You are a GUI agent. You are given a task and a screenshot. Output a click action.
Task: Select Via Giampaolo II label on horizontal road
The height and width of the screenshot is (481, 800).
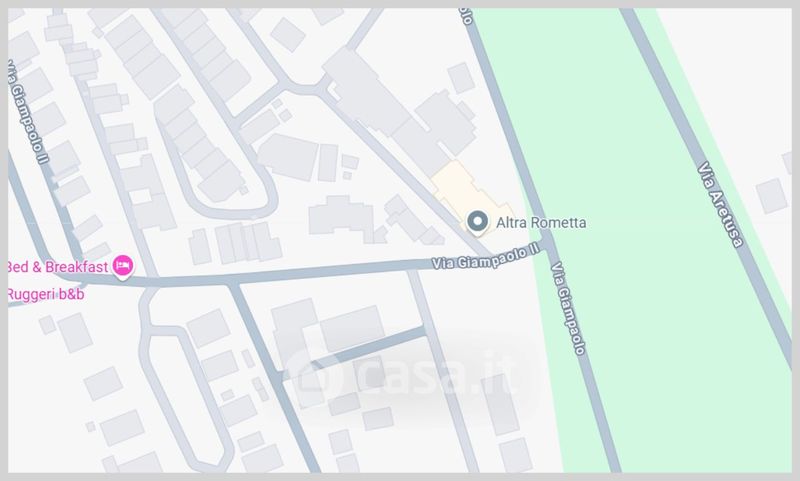(485, 257)
